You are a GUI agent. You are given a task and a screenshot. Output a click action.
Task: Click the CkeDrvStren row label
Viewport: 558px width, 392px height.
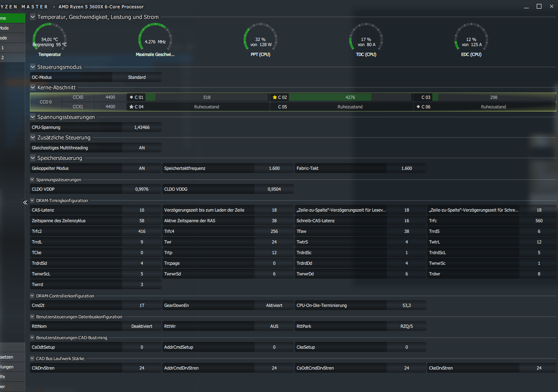point(441,368)
